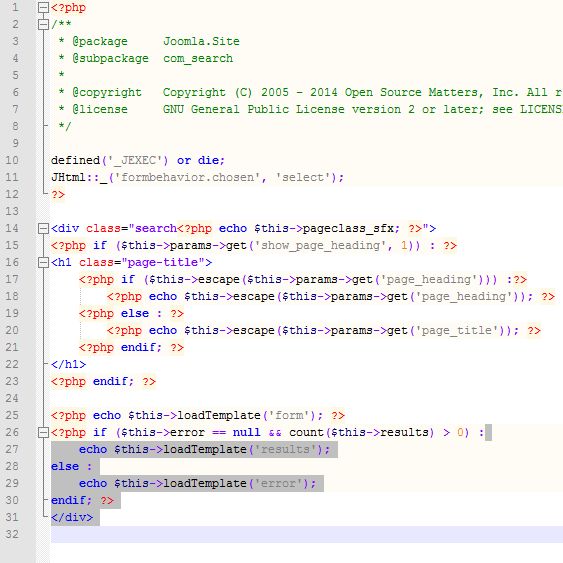Click the "else" keyword on line 28
The width and height of the screenshot is (563, 563).
65,466
